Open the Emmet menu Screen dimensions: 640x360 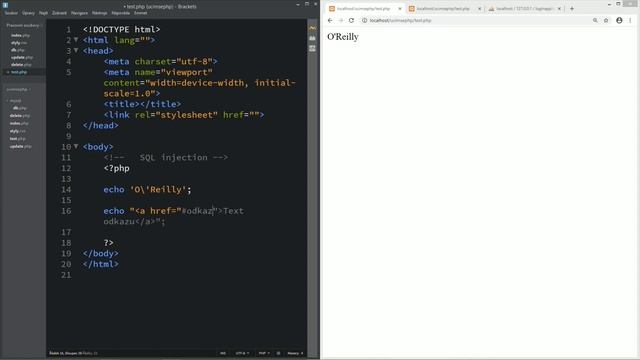(140, 13)
